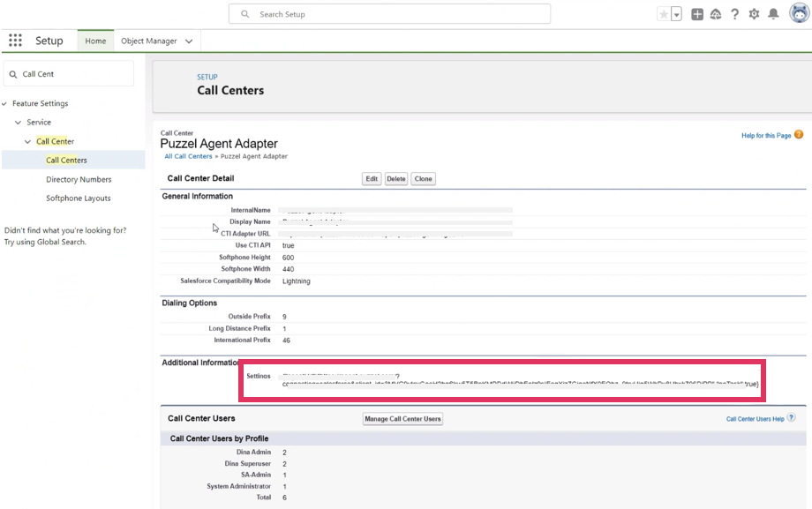
Task: Open the Favorites list dropdown arrow
Action: click(676, 14)
